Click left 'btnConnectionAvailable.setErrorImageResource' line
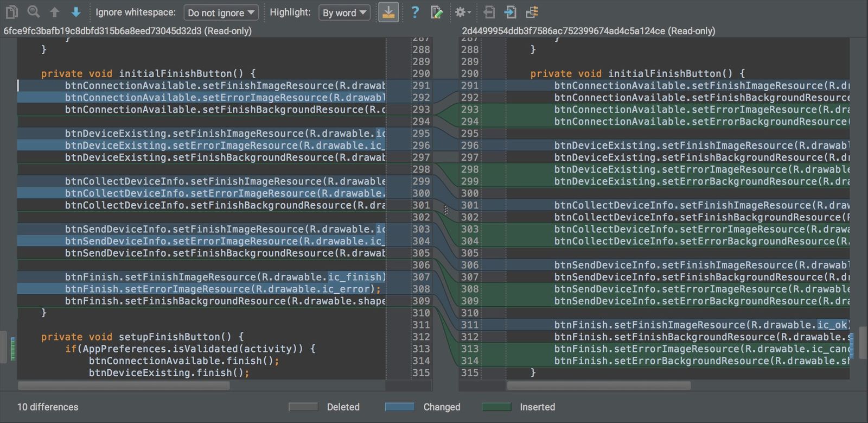Screen dimensions: 868x423 pos(225,98)
